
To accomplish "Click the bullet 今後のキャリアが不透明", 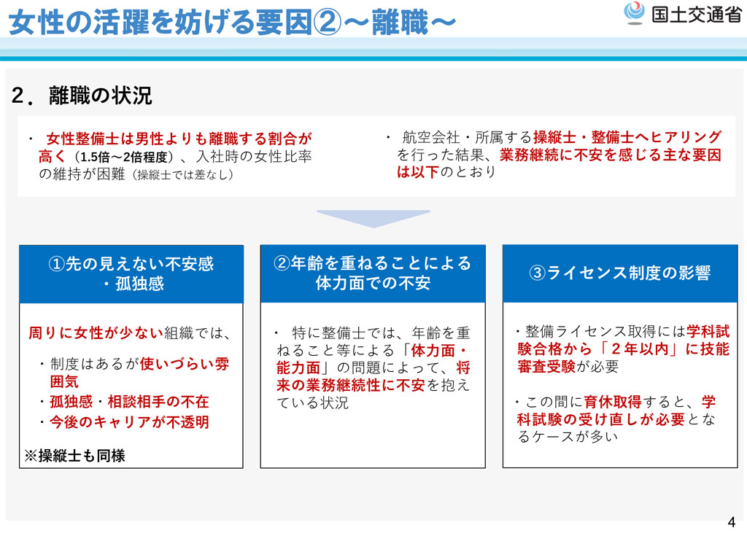I will (129, 421).
